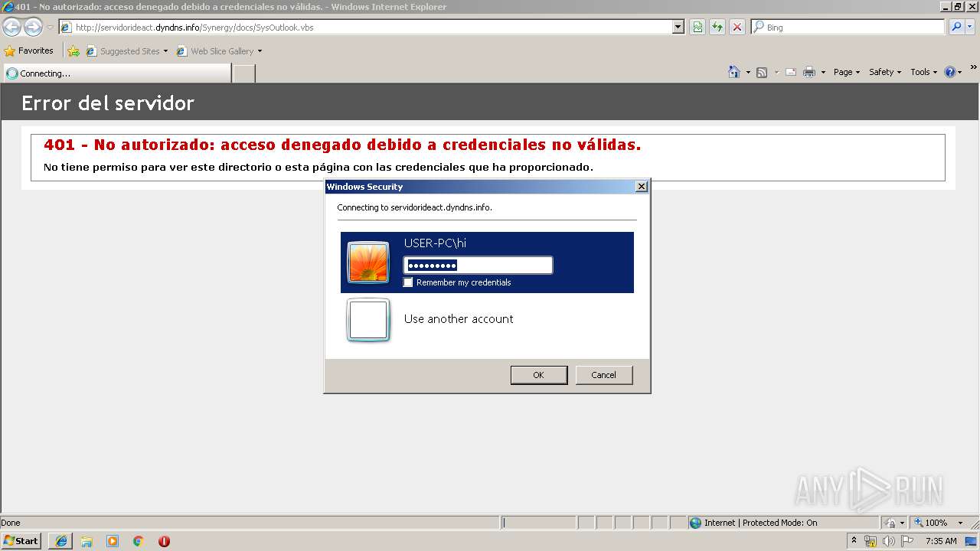980x551 pixels.
Task: Open the red Opera taskbar icon
Action: [x=164, y=541]
